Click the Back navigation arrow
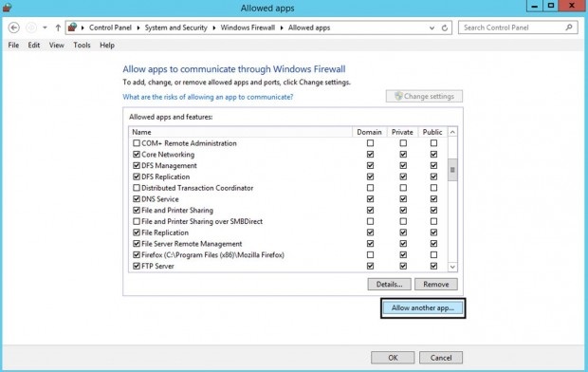The width and height of the screenshot is (588, 372). coord(14,28)
